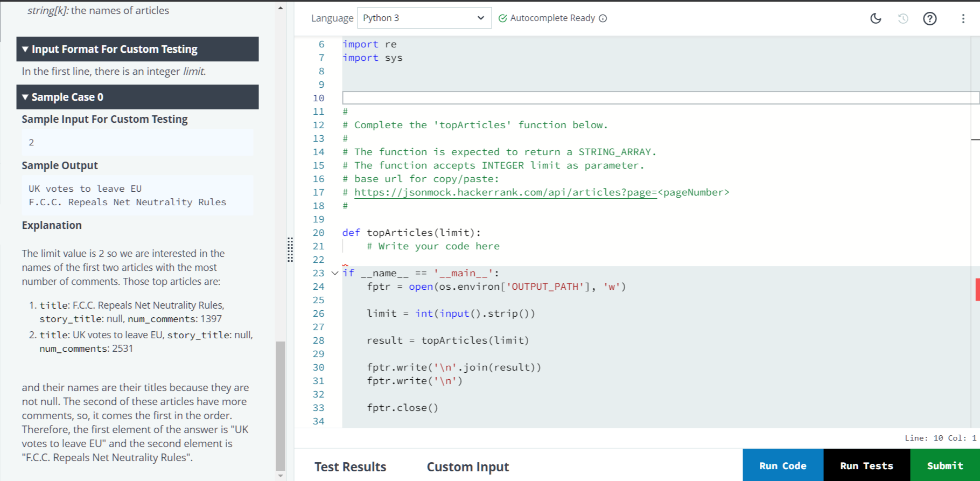Click the Explanation heading
980x481 pixels.
pyautogui.click(x=52, y=225)
